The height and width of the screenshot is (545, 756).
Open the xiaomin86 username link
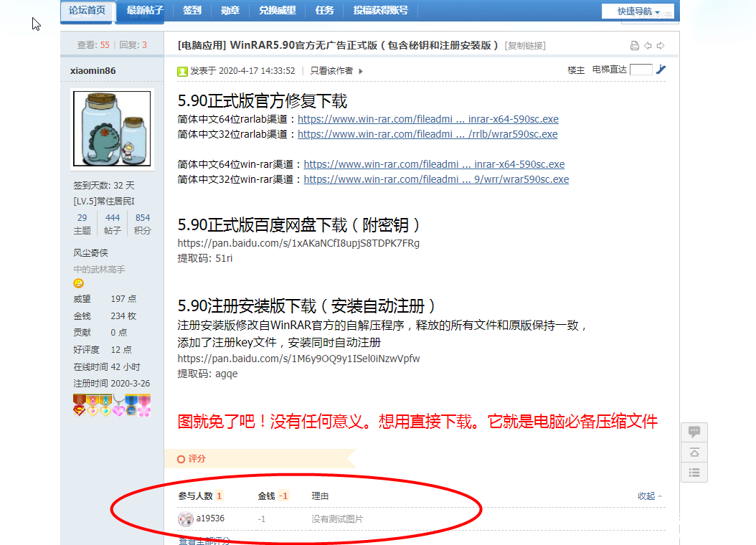click(x=93, y=71)
